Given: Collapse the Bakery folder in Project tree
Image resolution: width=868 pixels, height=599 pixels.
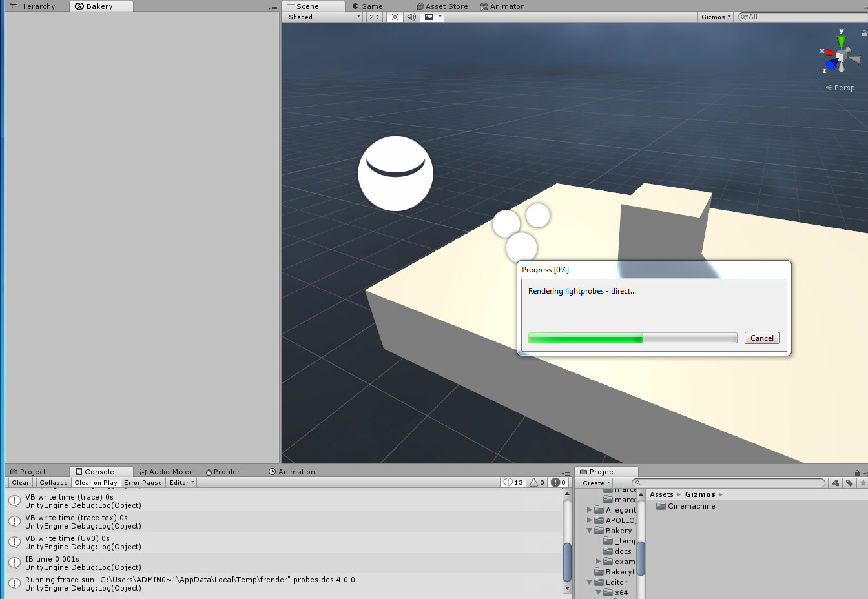Looking at the screenshot, I should (588, 530).
